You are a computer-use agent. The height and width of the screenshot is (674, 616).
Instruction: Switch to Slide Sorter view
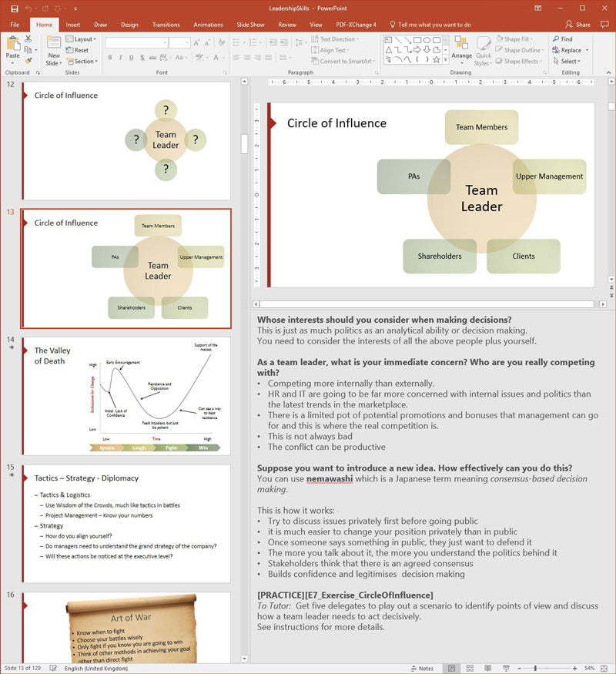(x=470, y=668)
